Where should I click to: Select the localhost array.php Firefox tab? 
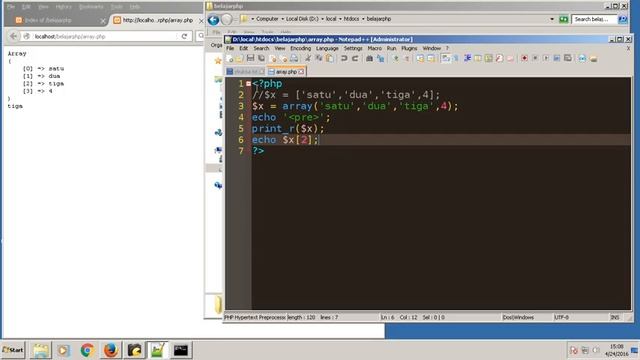[157, 20]
